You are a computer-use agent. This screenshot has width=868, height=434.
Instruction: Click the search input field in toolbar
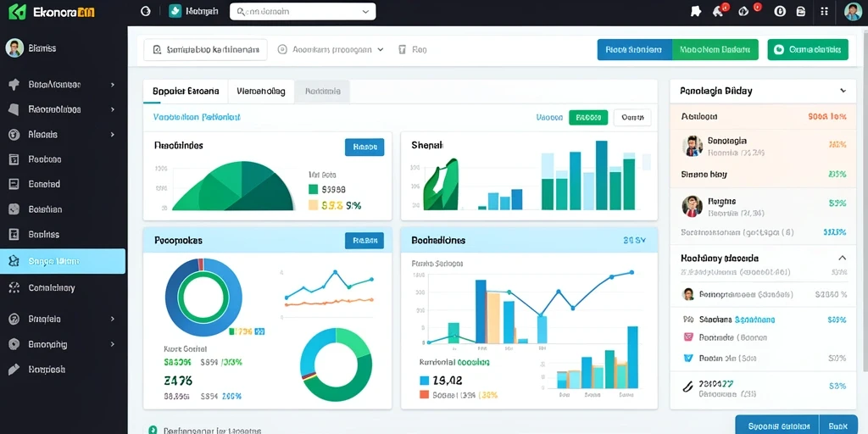click(x=205, y=49)
